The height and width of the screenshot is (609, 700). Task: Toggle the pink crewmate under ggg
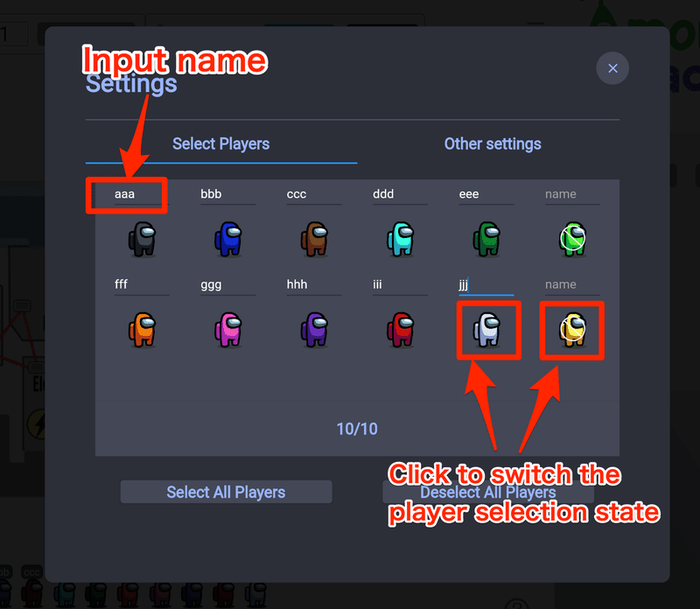(x=228, y=330)
